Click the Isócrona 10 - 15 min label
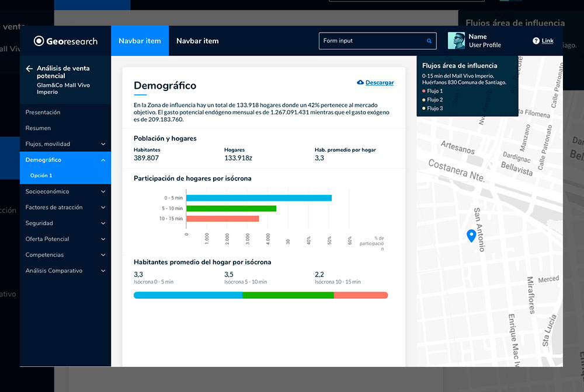The image size is (584, 392). pyautogui.click(x=338, y=282)
